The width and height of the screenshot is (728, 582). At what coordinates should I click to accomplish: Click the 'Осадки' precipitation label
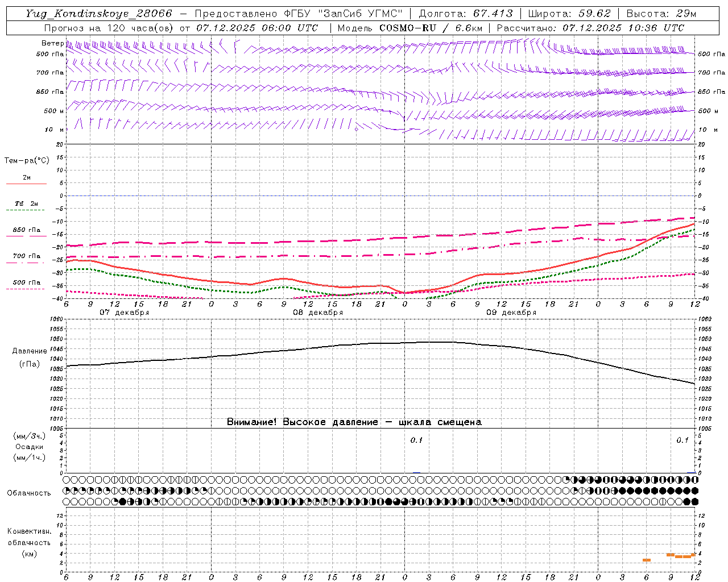(x=29, y=447)
